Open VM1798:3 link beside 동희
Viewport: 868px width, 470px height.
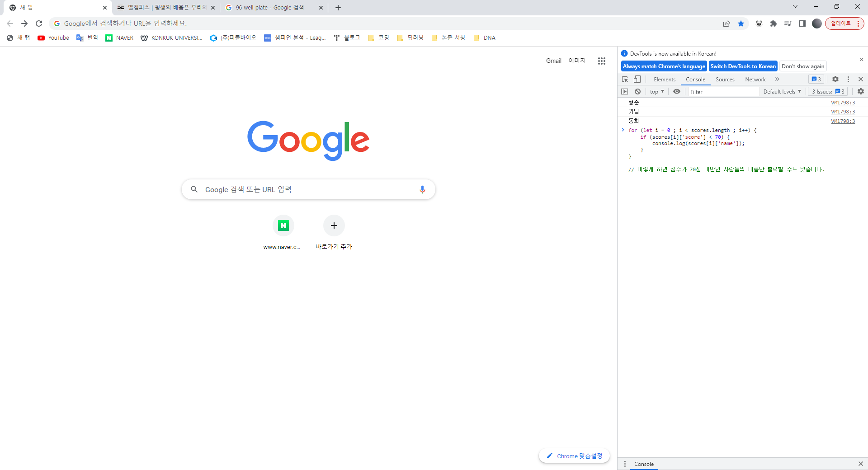(x=843, y=121)
